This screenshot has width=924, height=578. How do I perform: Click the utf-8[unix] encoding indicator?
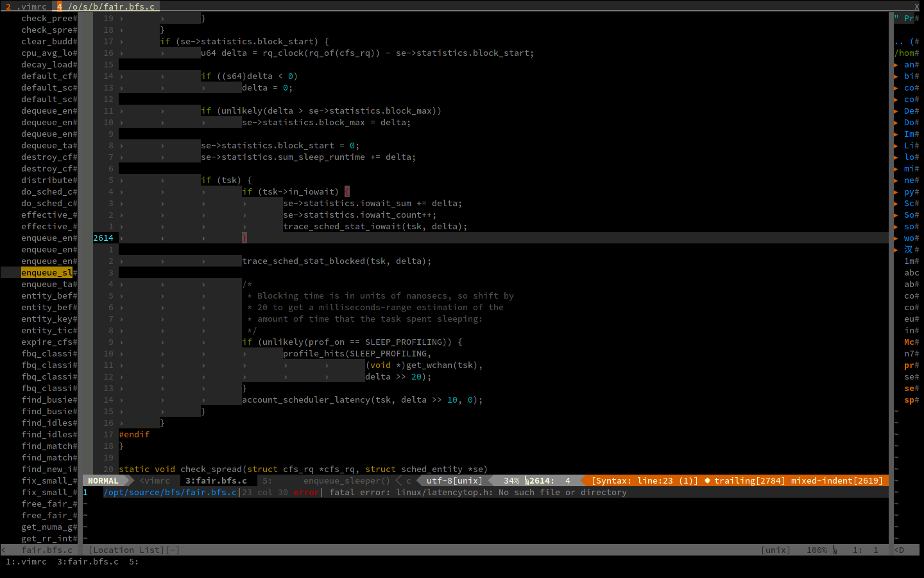point(454,481)
